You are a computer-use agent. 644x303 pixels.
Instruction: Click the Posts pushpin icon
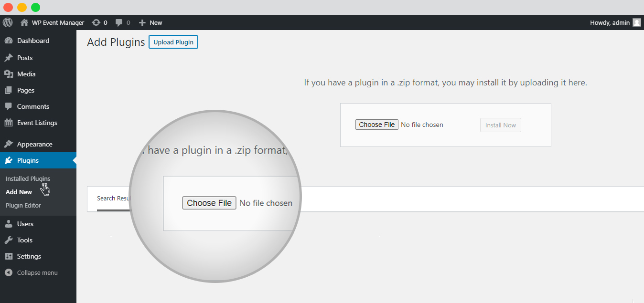pyautogui.click(x=9, y=58)
